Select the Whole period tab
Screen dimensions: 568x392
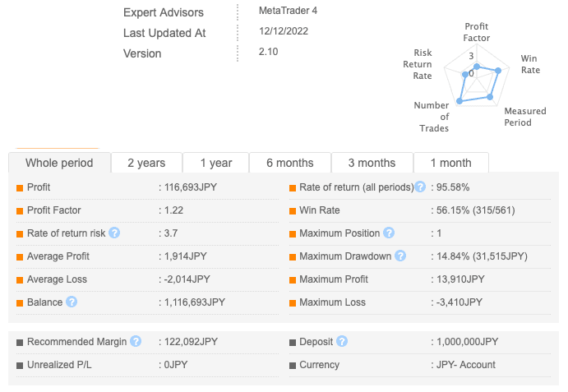tap(59, 163)
